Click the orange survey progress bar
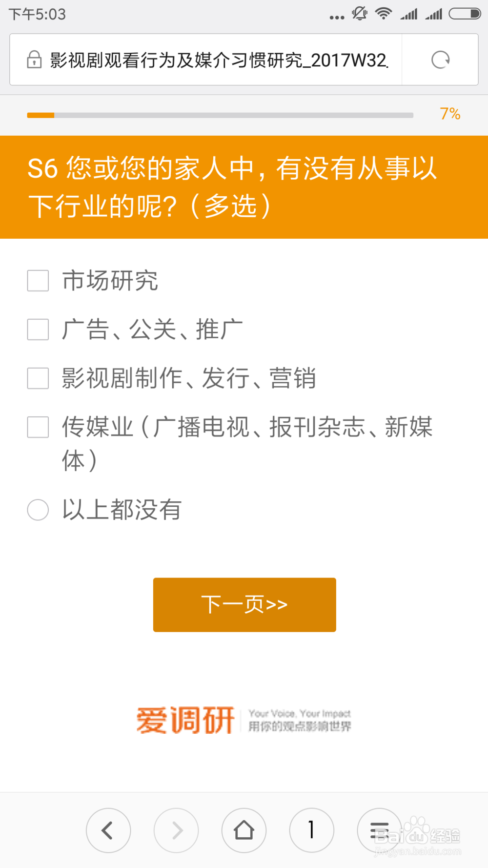Viewport: 488px width, 868px height. pyautogui.click(x=220, y=115)
